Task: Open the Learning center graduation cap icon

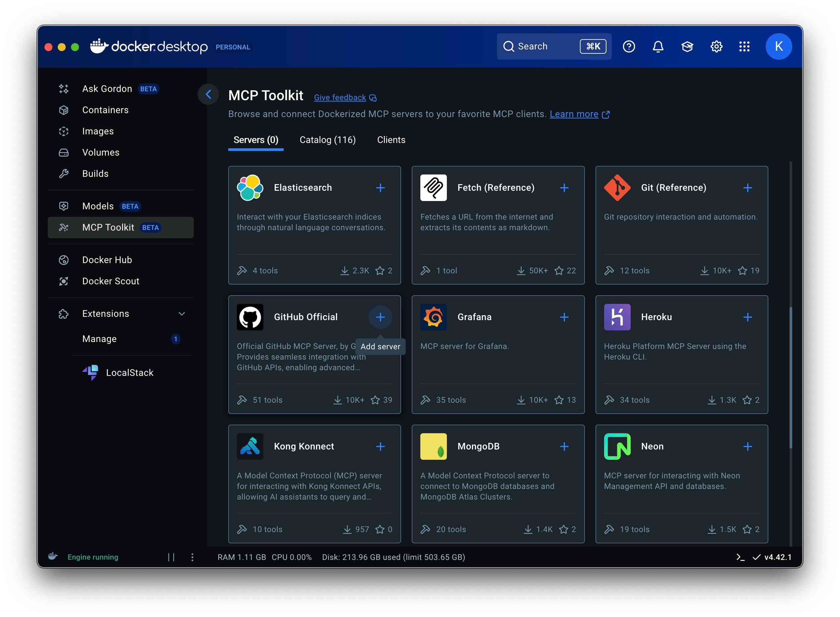Action: point(687,46)
